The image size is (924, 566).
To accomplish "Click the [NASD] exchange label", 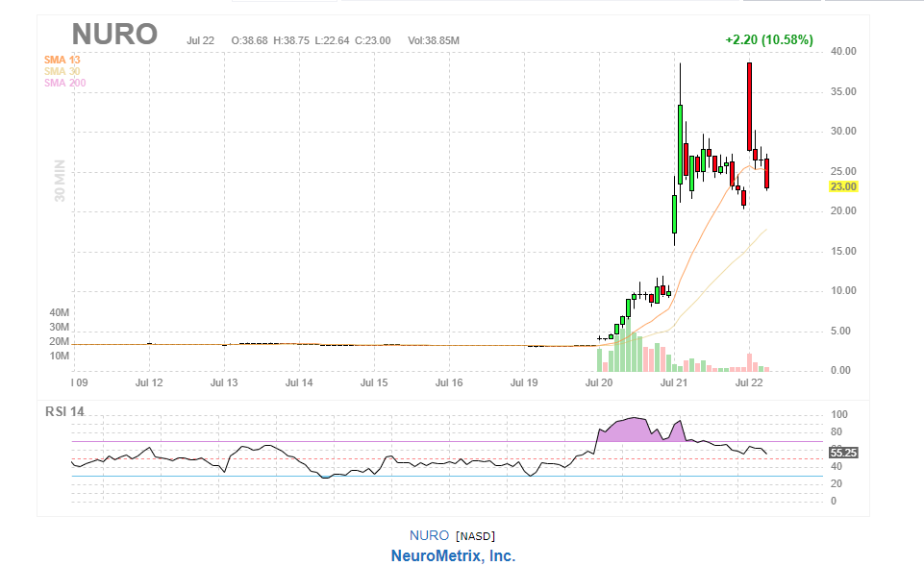I will tap(476, 536).
